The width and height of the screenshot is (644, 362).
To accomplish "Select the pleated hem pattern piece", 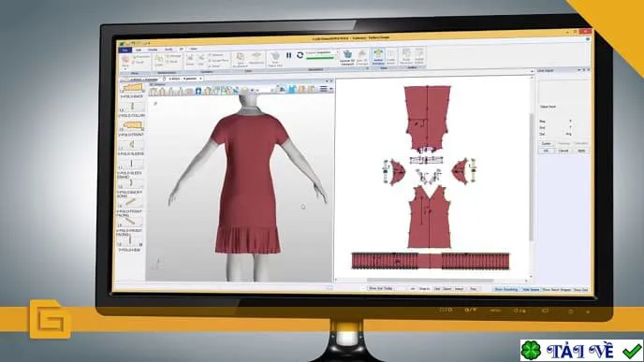I will coord(431,261).
